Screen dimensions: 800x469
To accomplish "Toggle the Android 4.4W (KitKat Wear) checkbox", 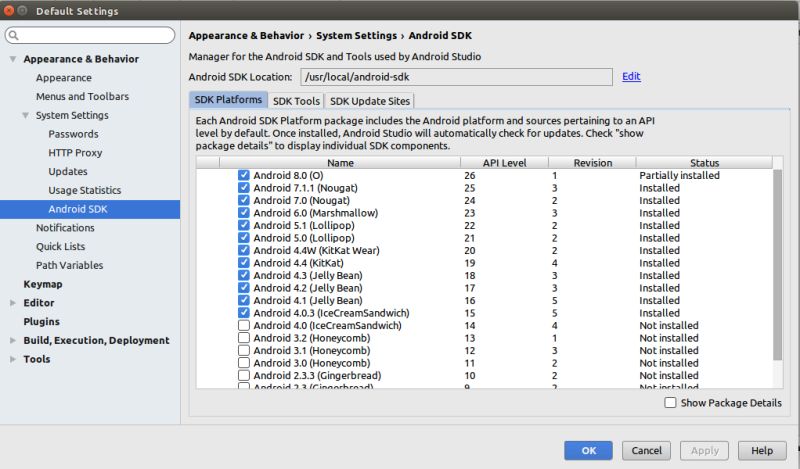I will tap(244, 250).
